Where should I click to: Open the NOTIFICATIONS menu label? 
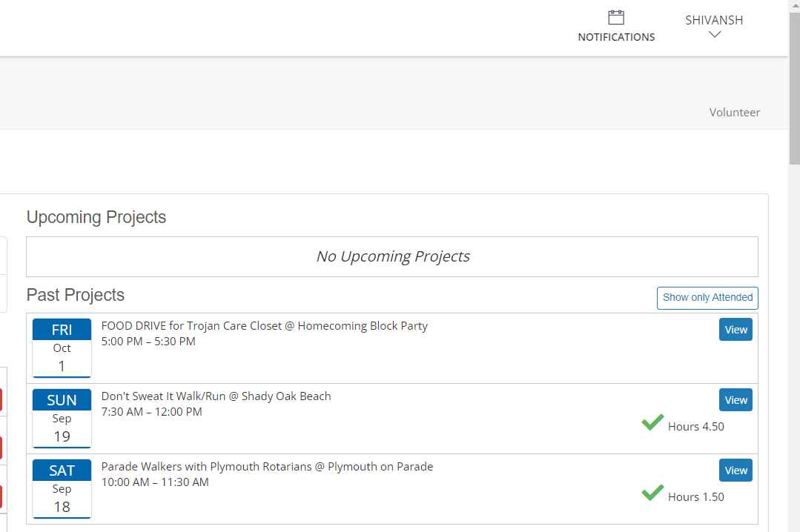[616, 37]
